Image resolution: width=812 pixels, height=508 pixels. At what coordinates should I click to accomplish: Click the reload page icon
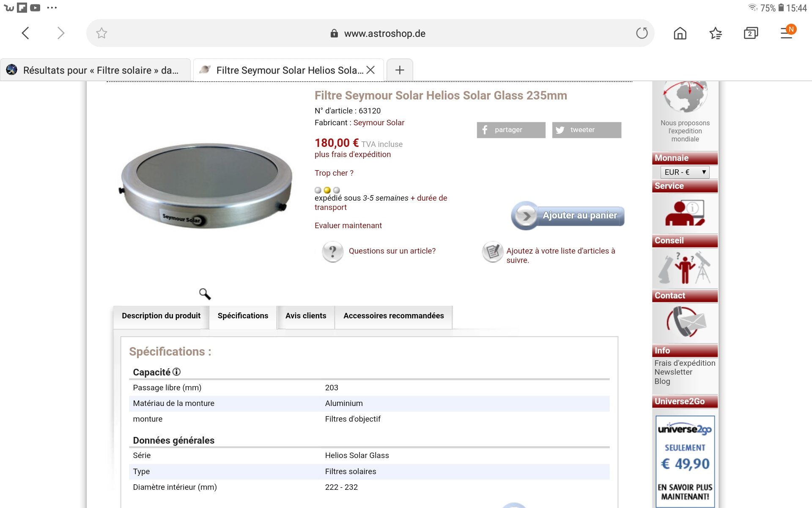pos(642,33)
